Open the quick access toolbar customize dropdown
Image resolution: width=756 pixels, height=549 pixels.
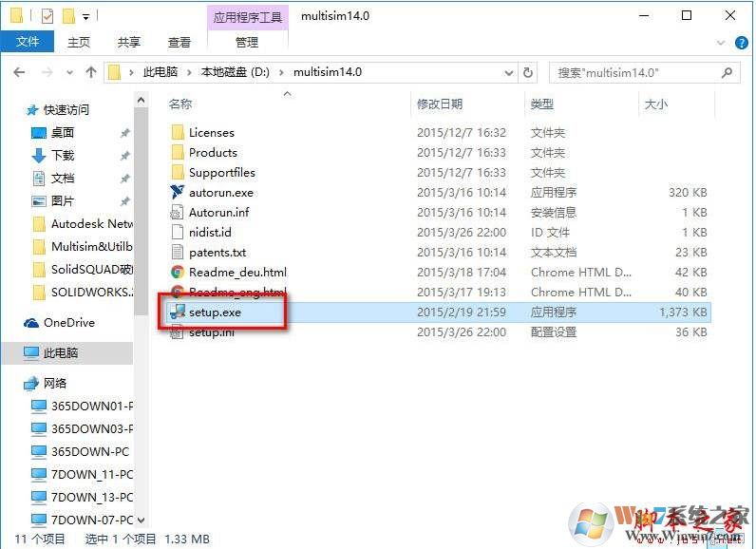point(85,17)
